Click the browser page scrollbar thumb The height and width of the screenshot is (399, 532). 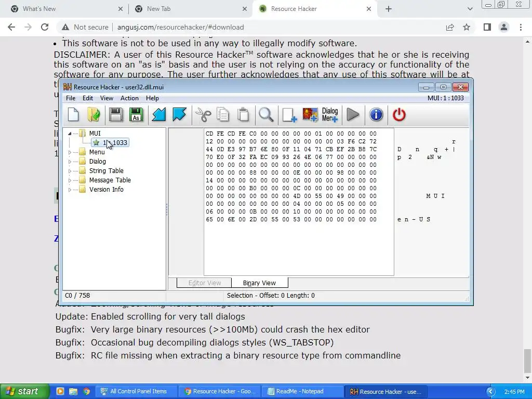click(527, 361)
